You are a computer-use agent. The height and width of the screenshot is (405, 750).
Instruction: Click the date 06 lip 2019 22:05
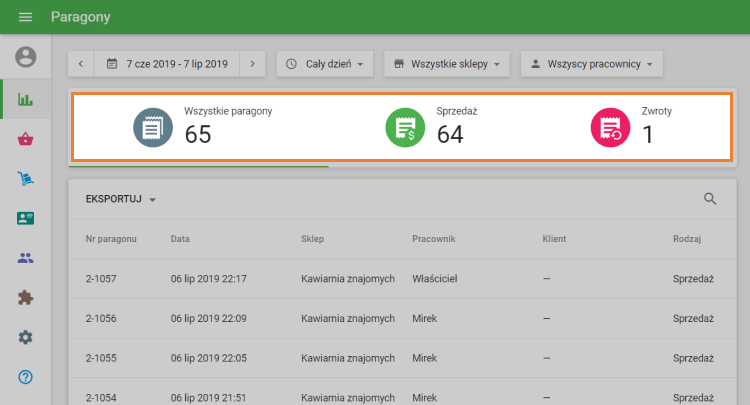[209, 358]
